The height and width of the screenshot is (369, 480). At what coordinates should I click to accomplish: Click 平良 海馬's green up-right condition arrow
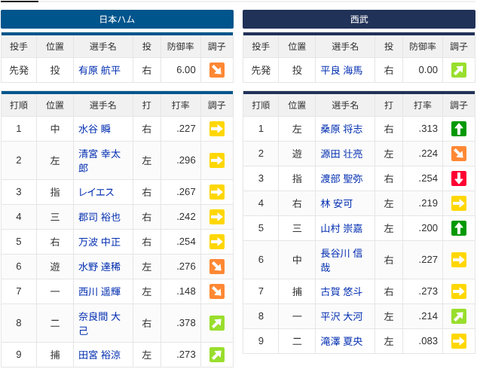click(459, 70)
